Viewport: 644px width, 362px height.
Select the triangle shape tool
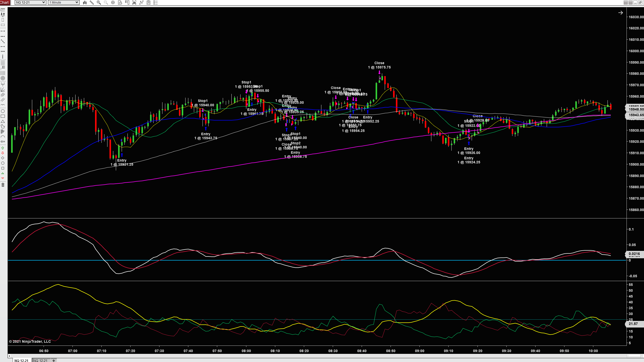coord(3,121)
